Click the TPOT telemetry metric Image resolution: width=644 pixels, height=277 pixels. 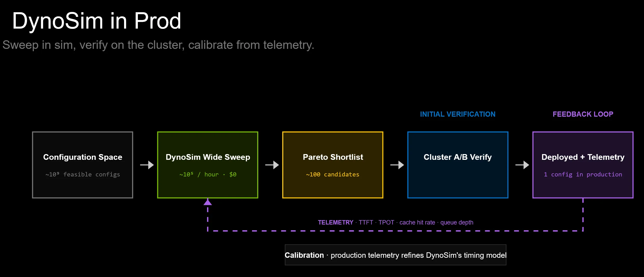(386, 222)
